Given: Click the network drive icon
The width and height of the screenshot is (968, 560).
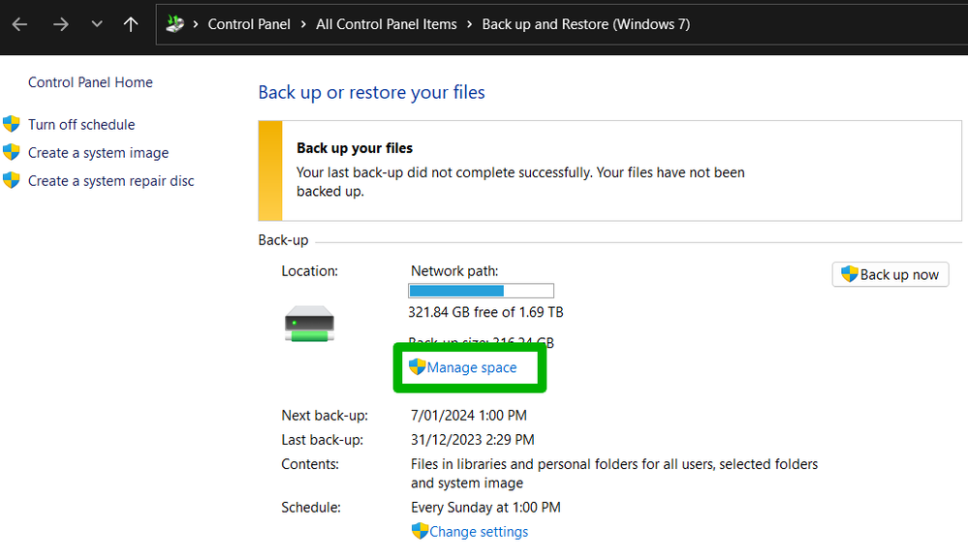Looking at the screenshot, I should 309,323.
